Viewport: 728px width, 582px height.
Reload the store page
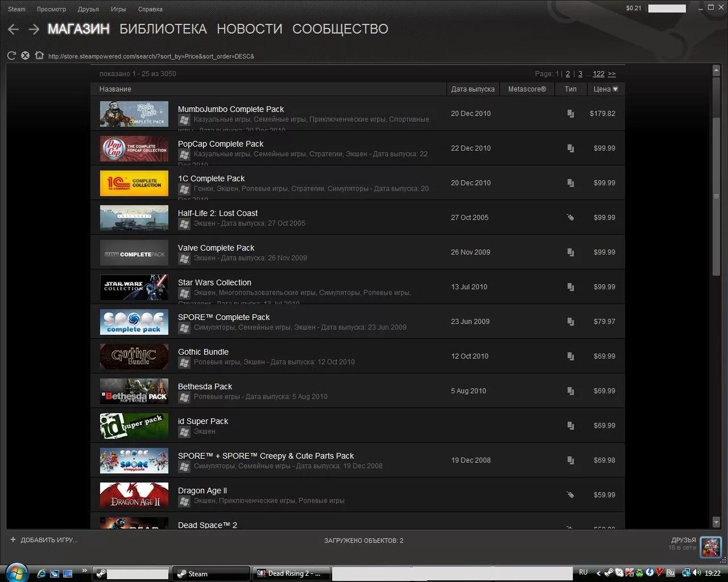(11, 56)
